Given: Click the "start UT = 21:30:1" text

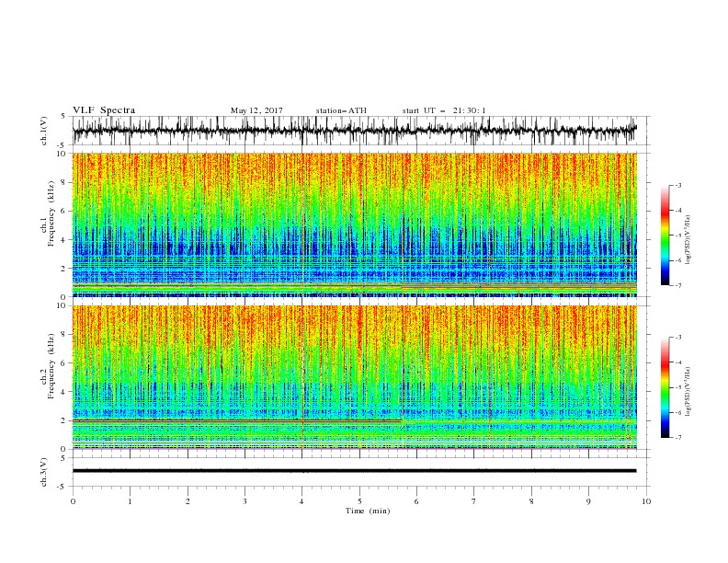Looking at the screenshot, I should click(444, 110).
